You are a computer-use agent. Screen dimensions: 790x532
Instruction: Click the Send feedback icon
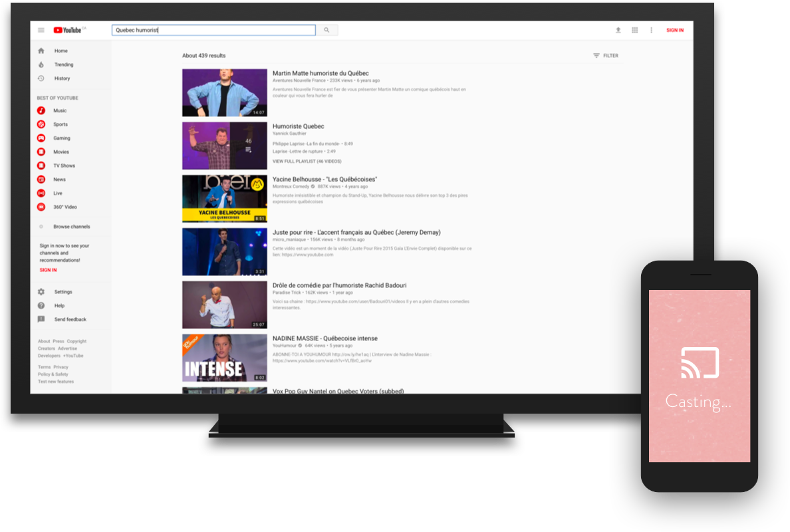tap(41, 319)
